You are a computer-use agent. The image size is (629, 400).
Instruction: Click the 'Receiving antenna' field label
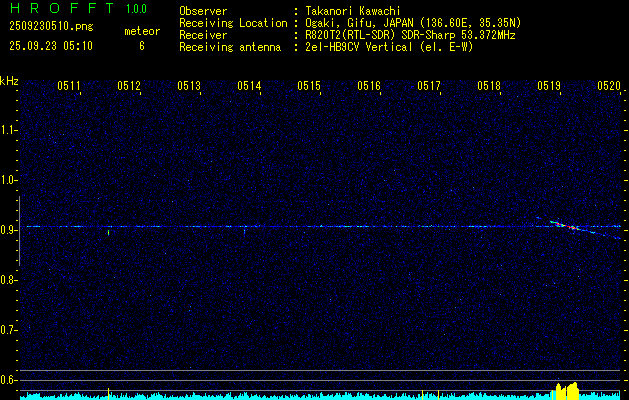pyautogui.click(x=230, y=47)
